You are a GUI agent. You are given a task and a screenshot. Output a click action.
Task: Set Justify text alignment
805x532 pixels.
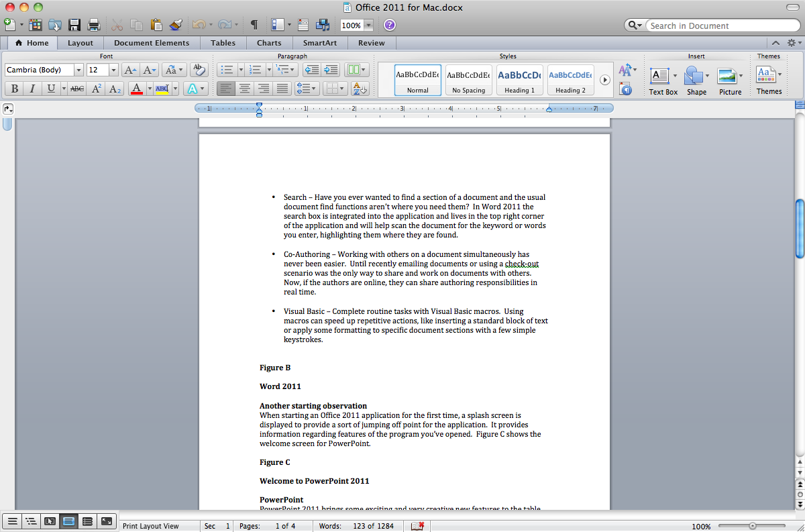point(282,89)
